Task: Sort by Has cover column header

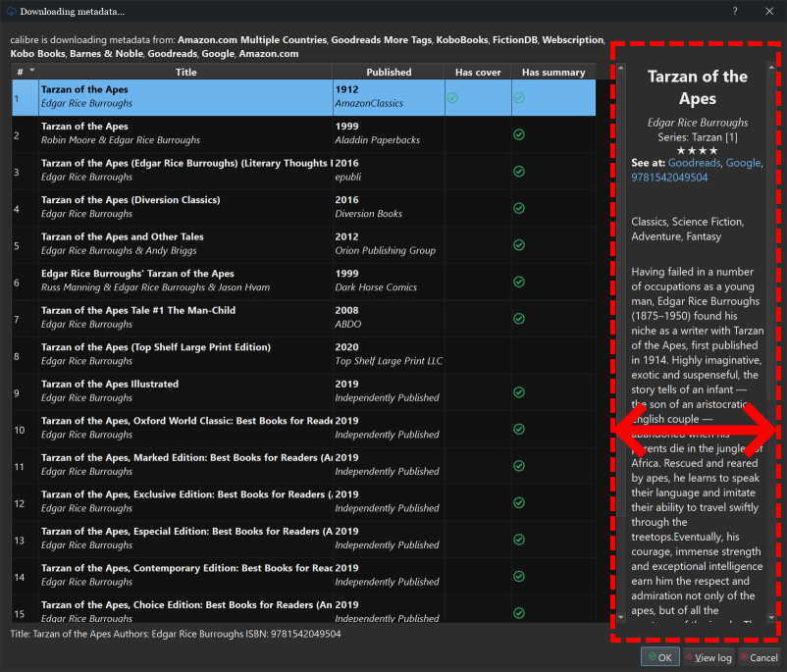Action: point(478,72)
